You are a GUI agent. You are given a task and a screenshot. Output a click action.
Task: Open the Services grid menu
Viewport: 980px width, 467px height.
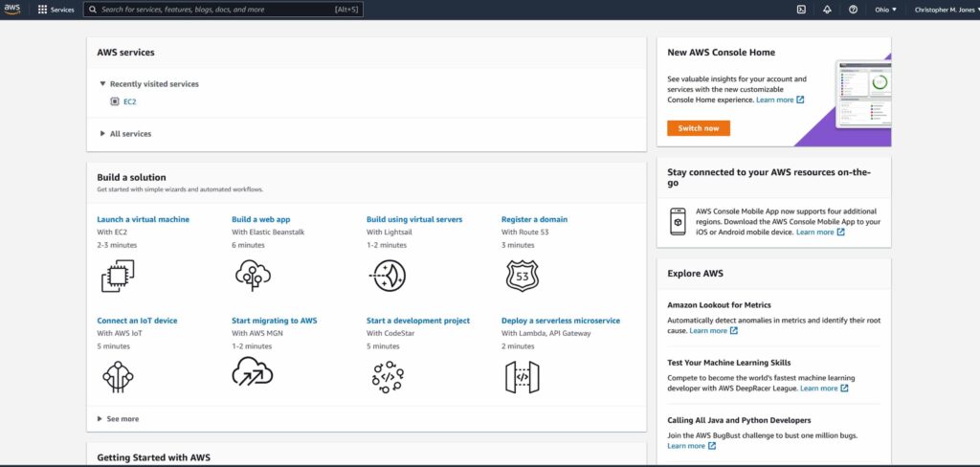[42, 10]
